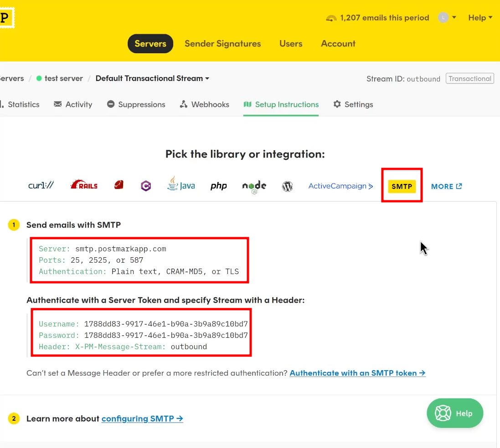Select the Node.js integration icon

(x=254, y=187)
